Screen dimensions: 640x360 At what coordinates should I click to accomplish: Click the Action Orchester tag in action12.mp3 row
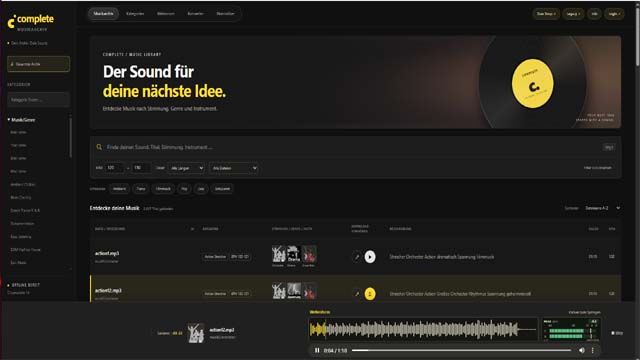click(x=215, y=293)
